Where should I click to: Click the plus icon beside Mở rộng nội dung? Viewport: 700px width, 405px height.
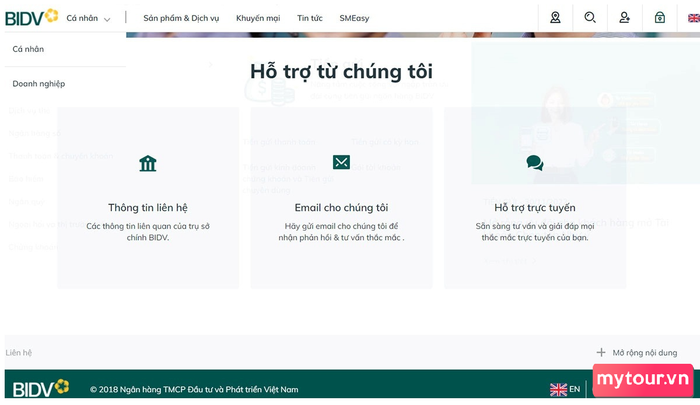tap(601, 352)
